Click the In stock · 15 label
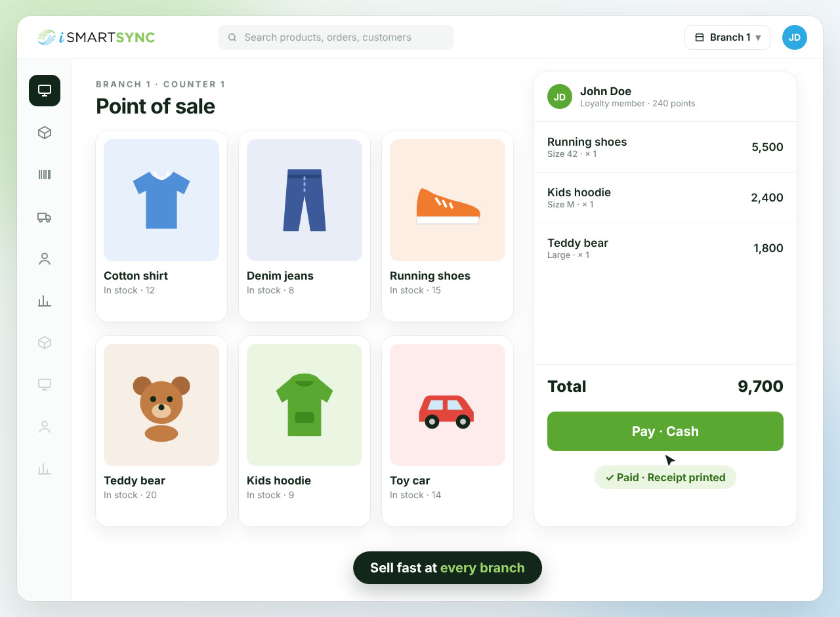The image size is (840, 617). (415, 290)
